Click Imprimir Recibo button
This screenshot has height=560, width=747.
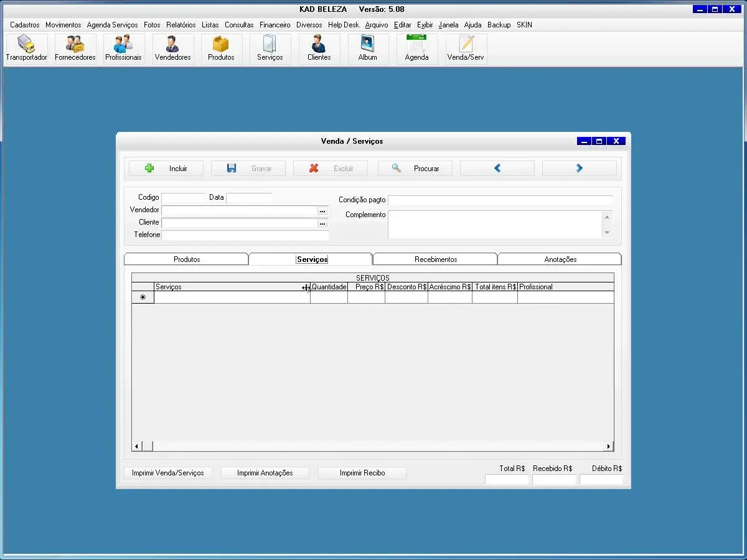click(x=362, y=473)
